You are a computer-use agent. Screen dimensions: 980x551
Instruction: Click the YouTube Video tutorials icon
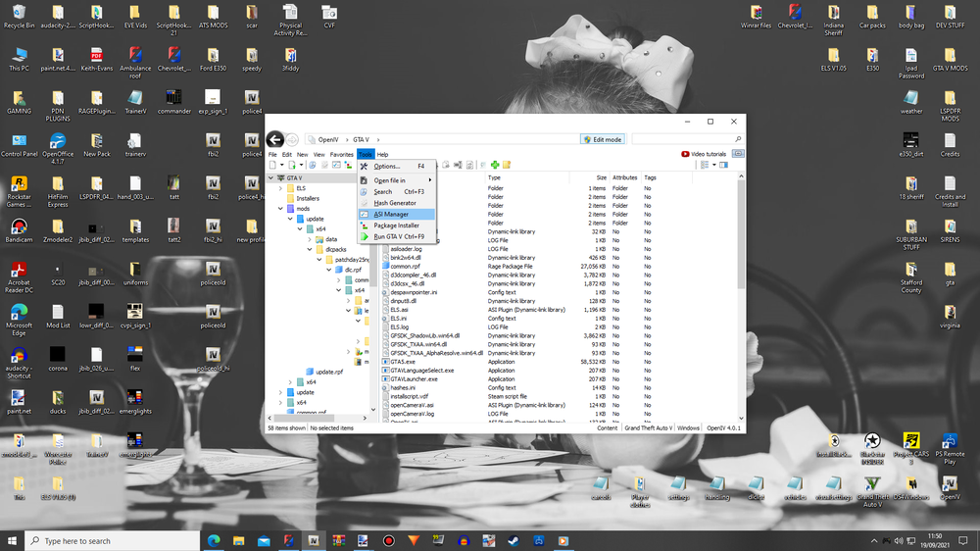685,154
